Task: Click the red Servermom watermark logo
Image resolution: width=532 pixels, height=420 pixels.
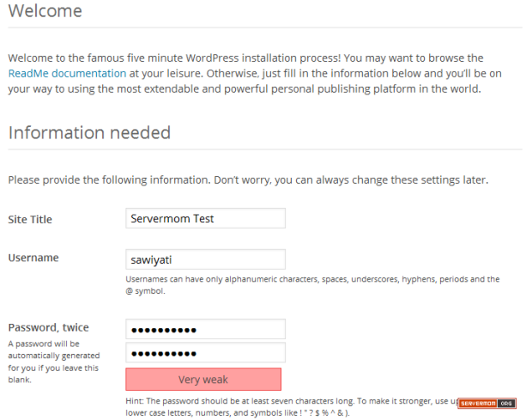Action: 478,403
